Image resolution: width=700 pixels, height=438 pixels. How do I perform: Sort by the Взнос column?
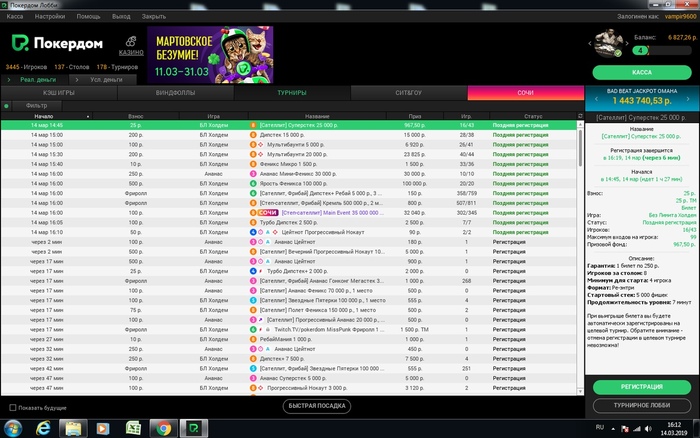pyautogui.click(x=136, y=116)
